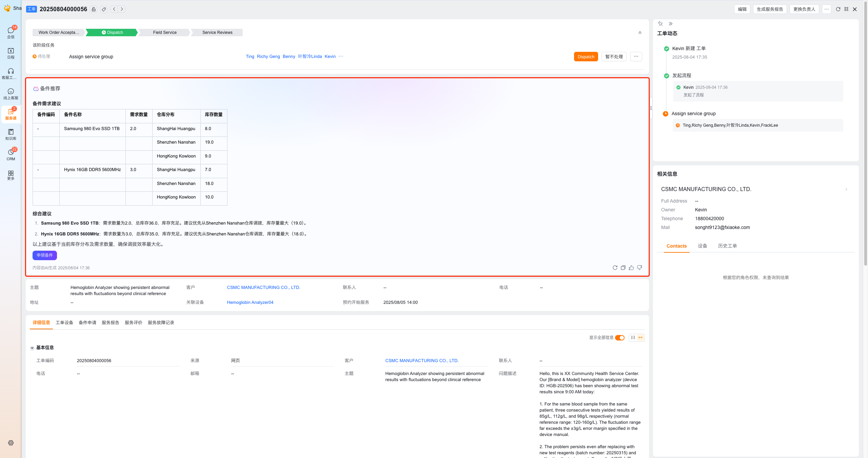Regenerate the spare parts recommendation

click(x=615, y=268)
